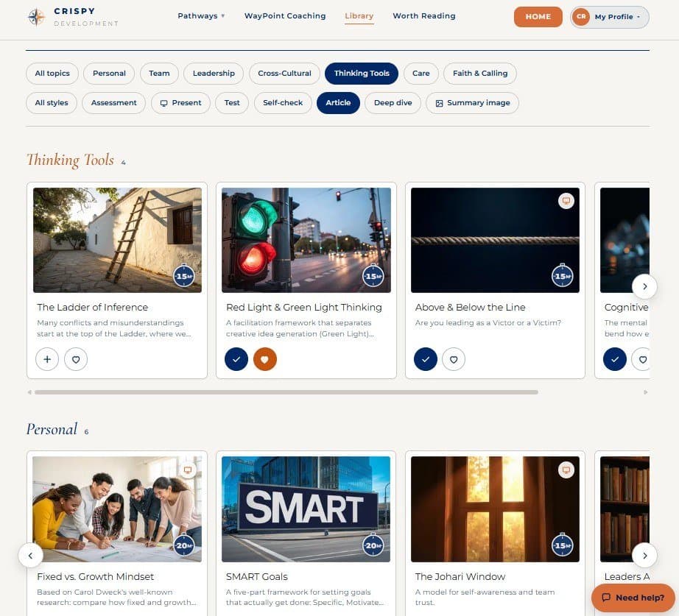Click the SMART billboard thumbnail image
The image size is (679, 616).
coord(306,509)
